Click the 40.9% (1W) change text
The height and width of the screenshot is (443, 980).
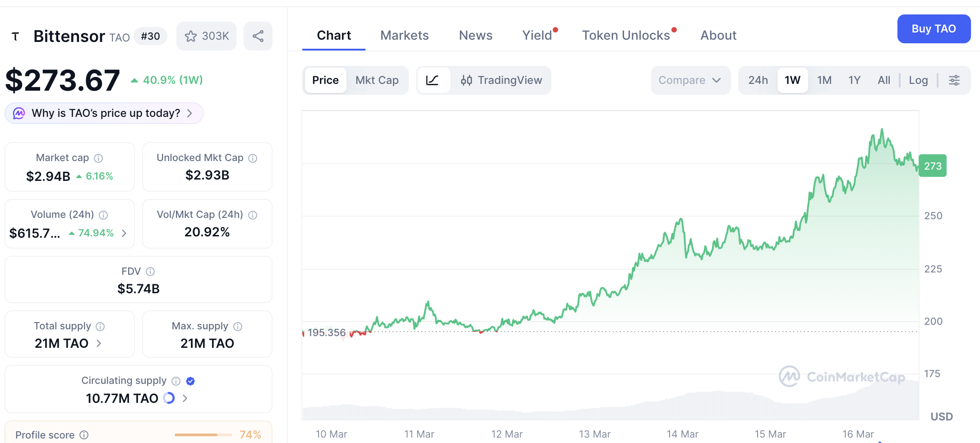pos(173,80)
